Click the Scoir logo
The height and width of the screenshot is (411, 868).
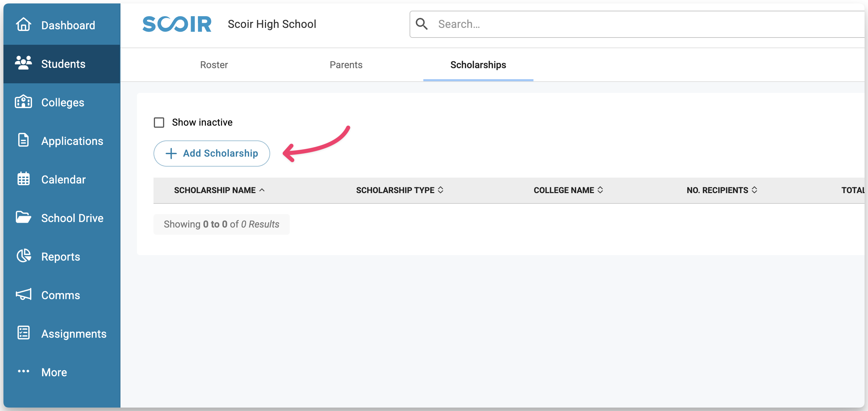tap(177, 24)
